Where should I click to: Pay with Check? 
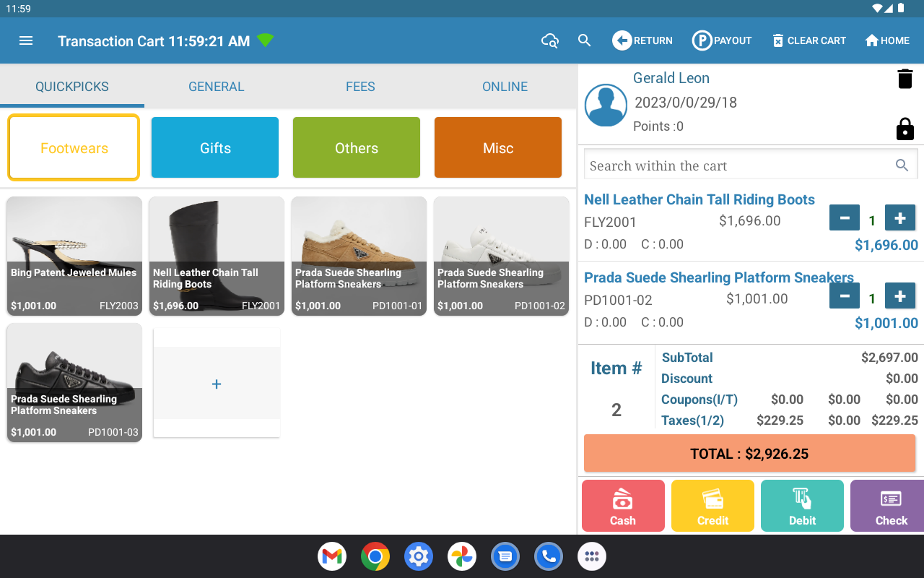888,506
